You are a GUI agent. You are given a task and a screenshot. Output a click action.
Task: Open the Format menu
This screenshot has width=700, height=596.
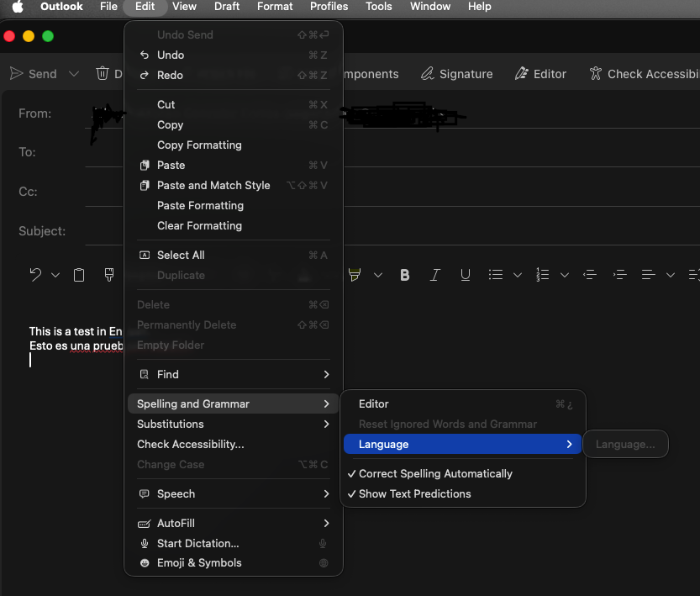tap(275, 7)
